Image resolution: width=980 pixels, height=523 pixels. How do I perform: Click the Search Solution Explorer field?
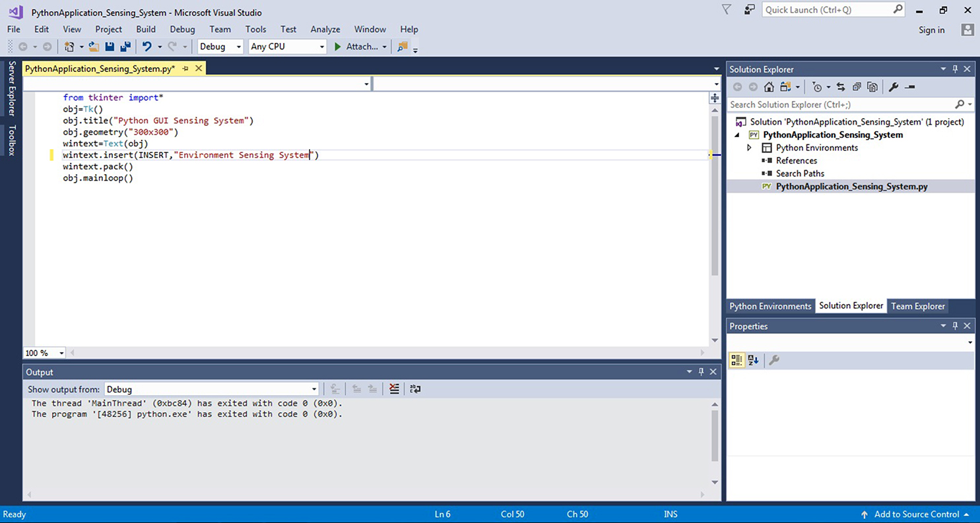(850, 105)
